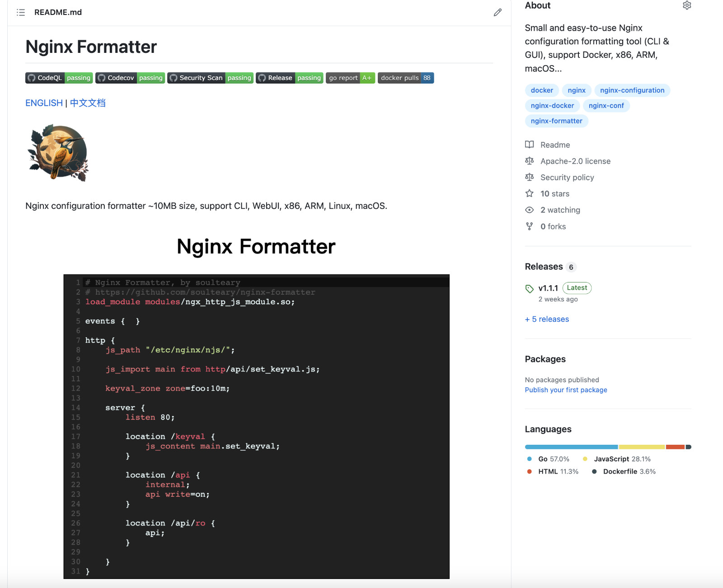The image size is (723, 588).
Task: Click Publish your first package
Action: (x=566, y=390)
